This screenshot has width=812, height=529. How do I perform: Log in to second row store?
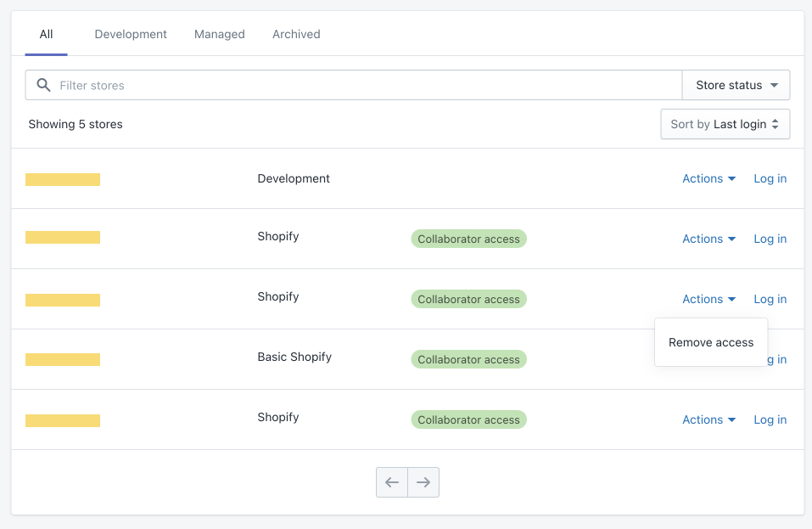point(770,239)
